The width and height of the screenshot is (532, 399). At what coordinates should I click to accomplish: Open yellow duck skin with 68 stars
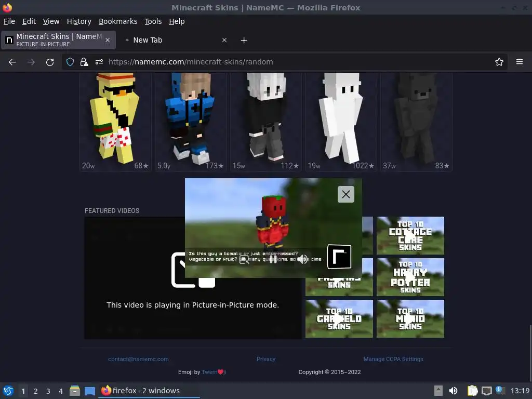[x=115, y=122]
